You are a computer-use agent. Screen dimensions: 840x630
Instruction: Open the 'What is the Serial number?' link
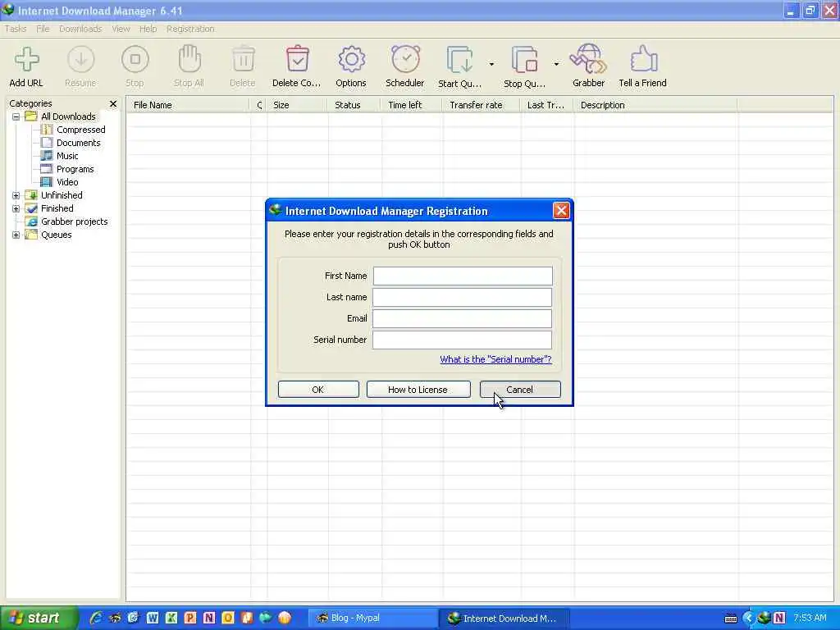495,359
